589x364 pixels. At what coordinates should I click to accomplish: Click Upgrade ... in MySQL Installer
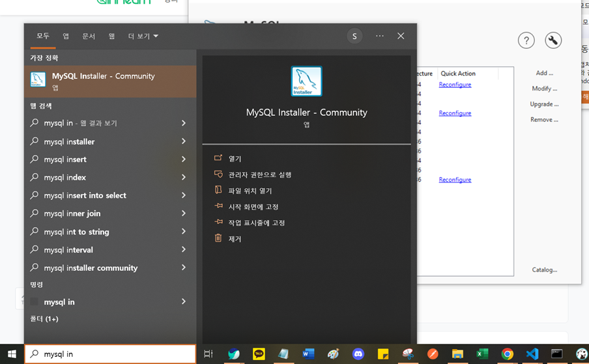click(544, 104)
